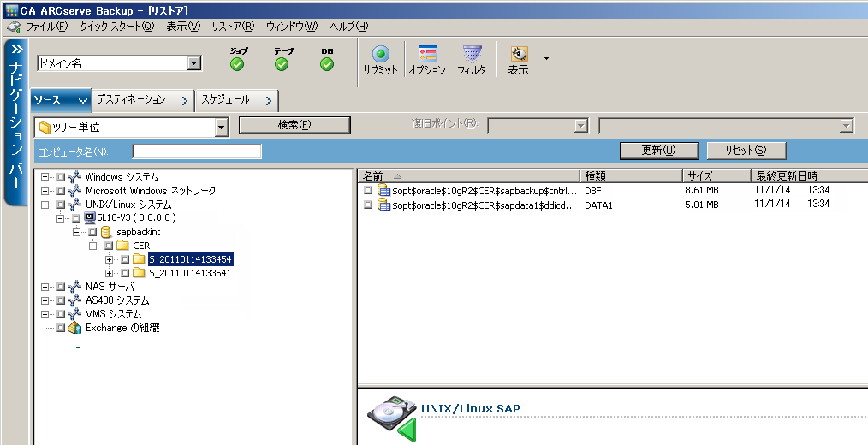The height and width of the screenshot is (445, 868).
Task: Click the menu bar document icon beside ファイル
Action: coord(14,26)
